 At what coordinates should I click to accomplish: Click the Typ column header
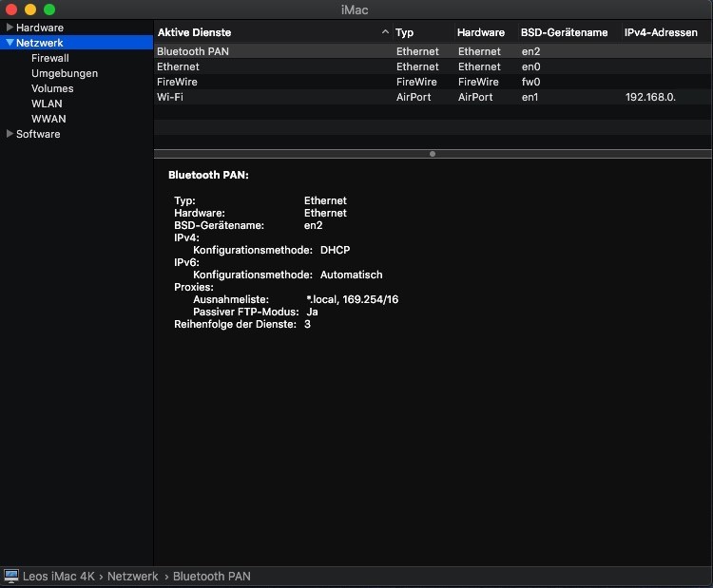[x=405, y=32]
